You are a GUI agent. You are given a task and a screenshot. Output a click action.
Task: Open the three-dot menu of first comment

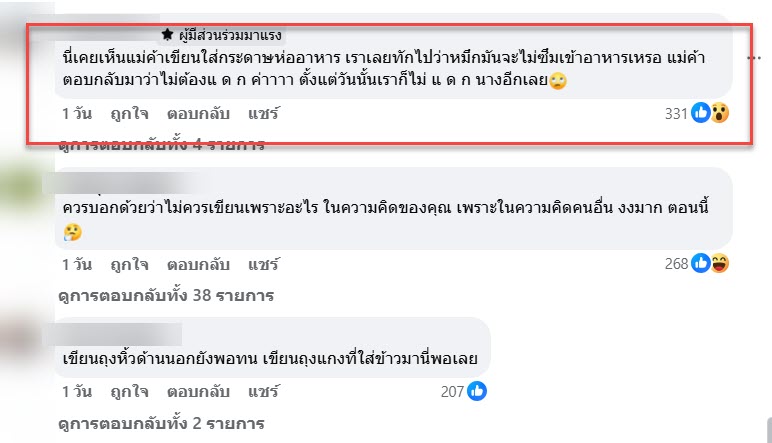point(754,58)
